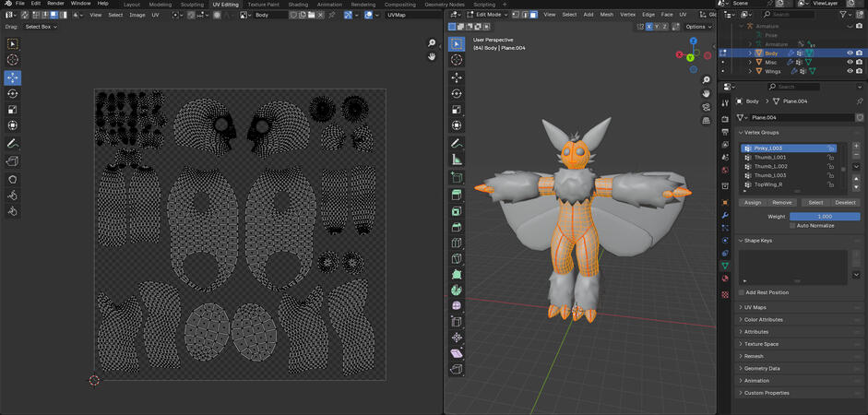This screenshot has width=868, height=415.
Task: Expand the UV Maps panel
Action: (755, 307)
